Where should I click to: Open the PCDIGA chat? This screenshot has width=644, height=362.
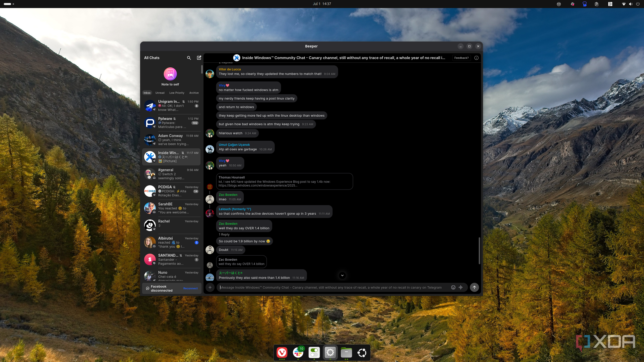[171, 191]
